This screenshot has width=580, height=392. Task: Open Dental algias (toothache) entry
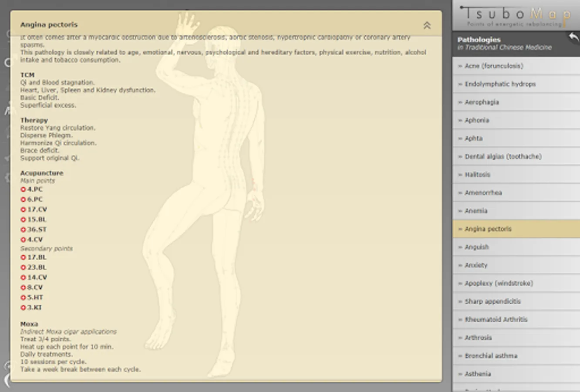click(516, 156)
